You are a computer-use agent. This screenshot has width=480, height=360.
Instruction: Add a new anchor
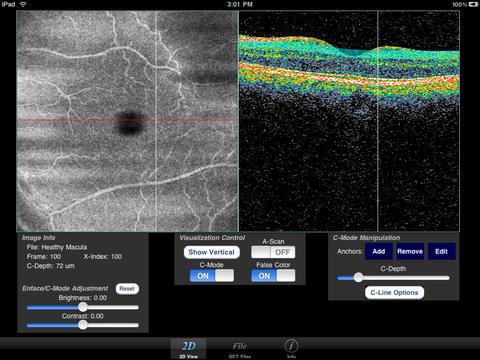pyautogui.click(x=379, y=251)
